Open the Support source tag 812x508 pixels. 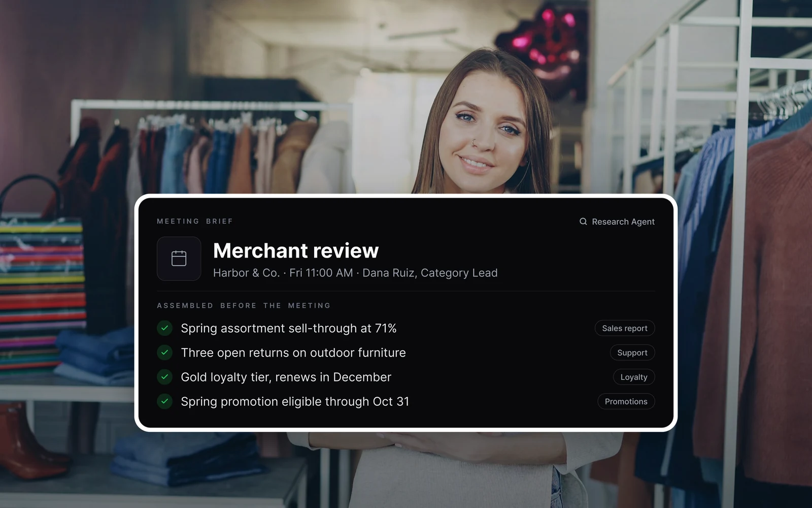point(632,353)
